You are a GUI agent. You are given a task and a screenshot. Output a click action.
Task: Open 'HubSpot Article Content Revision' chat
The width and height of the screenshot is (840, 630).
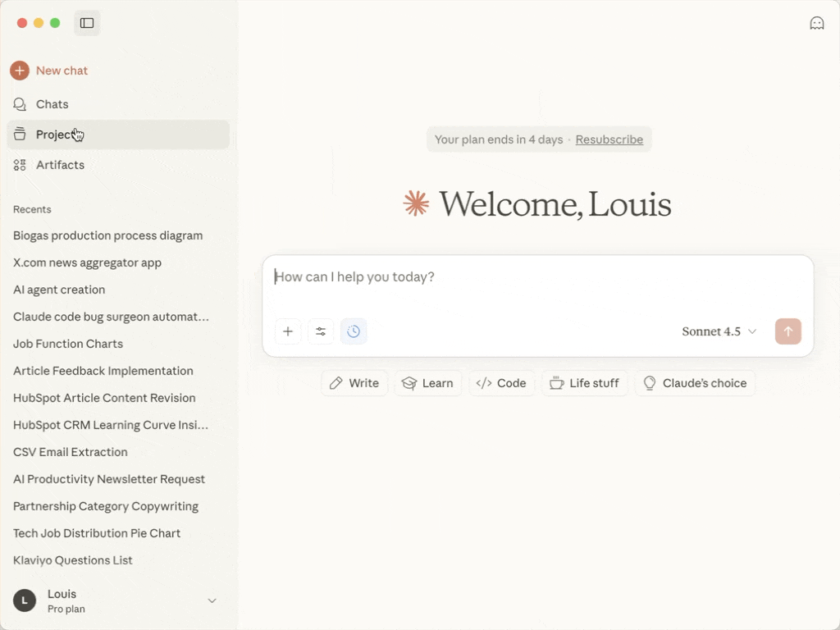[104, 398]
